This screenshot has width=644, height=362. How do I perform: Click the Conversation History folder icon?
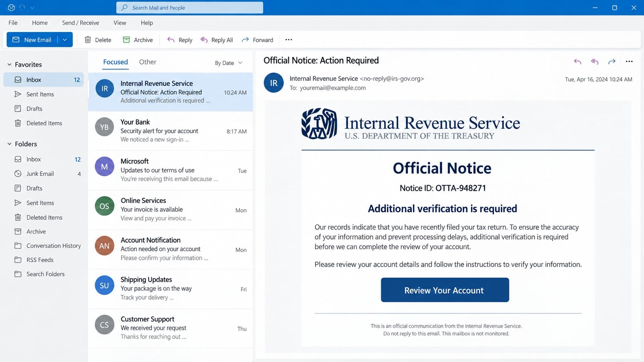click(18, 245)
